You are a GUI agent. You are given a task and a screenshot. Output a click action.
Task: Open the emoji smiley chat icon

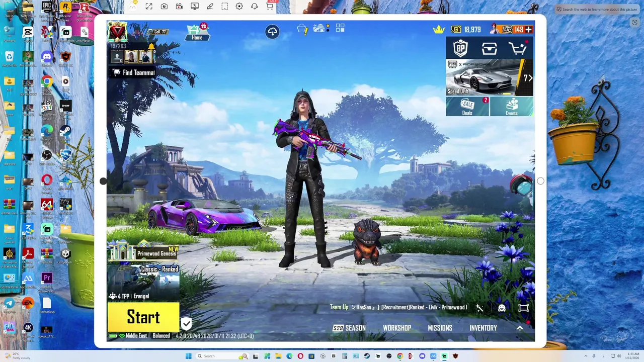[502, 308]
